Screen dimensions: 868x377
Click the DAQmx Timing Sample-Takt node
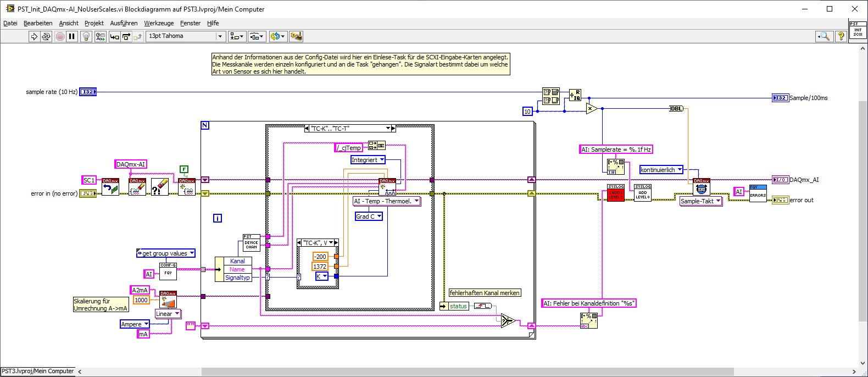pos(701,187)
